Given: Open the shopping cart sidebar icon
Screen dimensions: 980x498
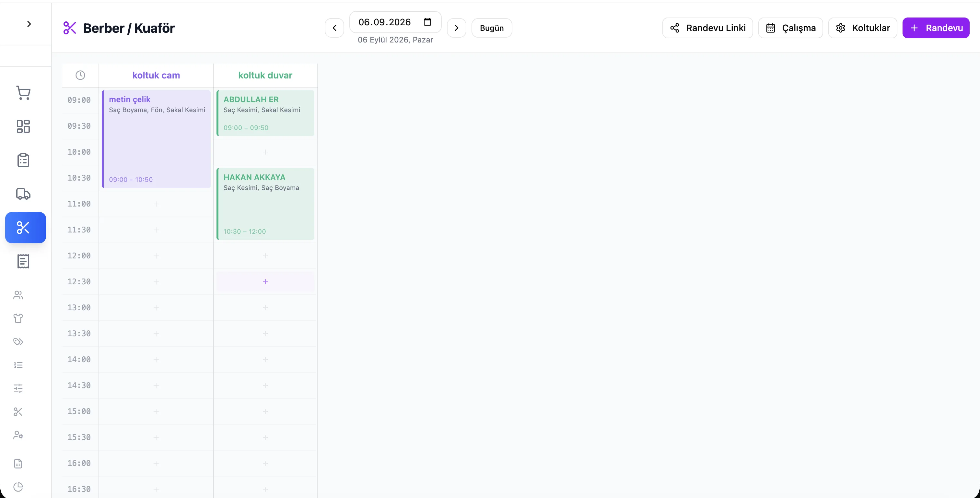Looking at the screenshot, I should pos(23,93).
